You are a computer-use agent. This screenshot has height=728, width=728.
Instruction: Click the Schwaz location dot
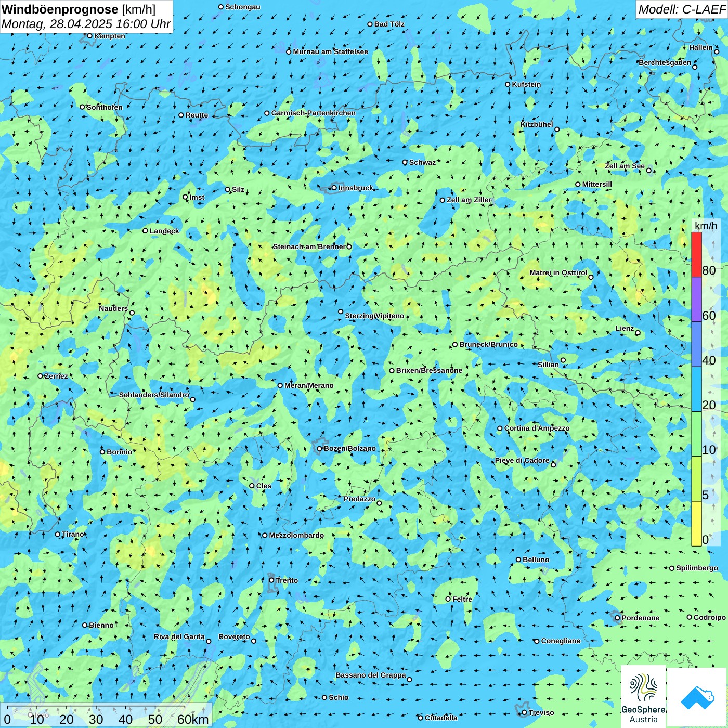click(405, 162)
